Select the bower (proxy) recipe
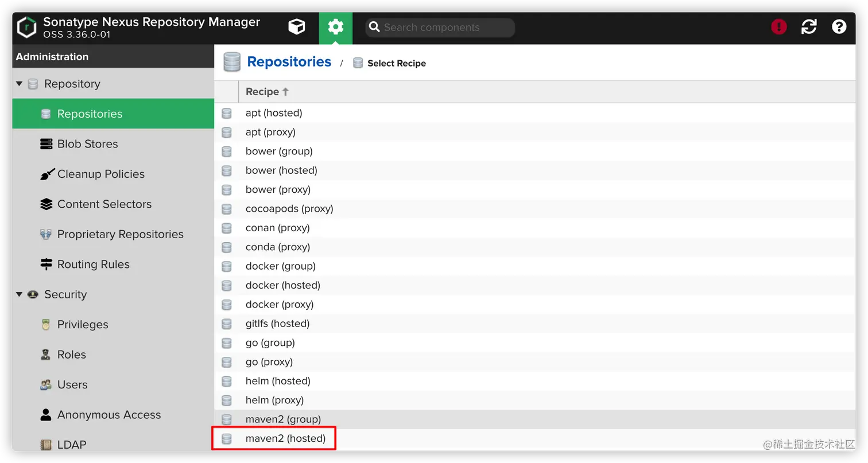 tap(535, 189)
